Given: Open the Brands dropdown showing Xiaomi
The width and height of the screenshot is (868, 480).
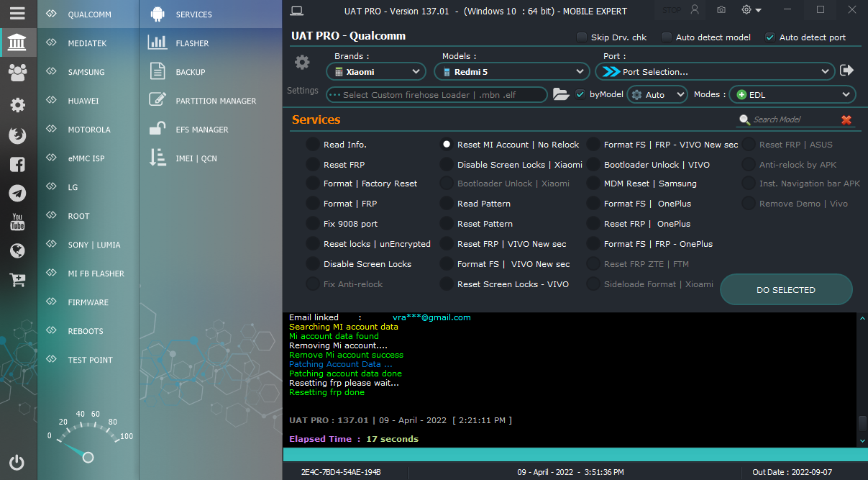Looking at the screenshot, I should coord(377,71).
